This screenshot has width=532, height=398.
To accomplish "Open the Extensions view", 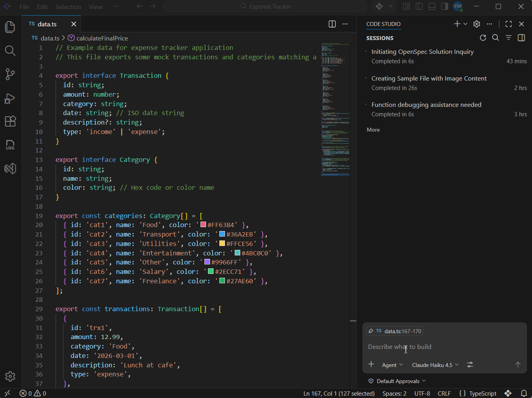I will tap(10, 121).
